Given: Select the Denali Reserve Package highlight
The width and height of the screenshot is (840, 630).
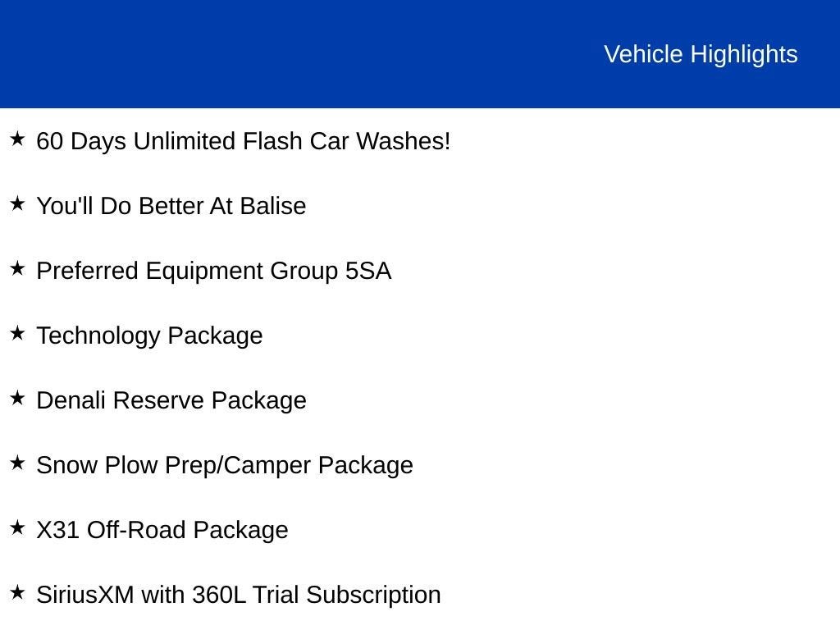Looking at the screenshot, I should [x=171, y=400].
